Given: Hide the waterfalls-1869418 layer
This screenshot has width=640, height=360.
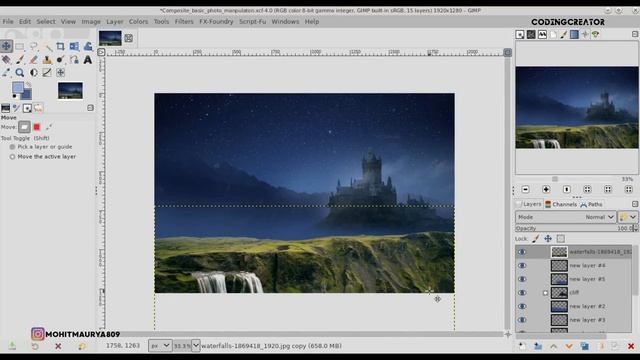Looking at the screenshot, I should tap(522, 252).
